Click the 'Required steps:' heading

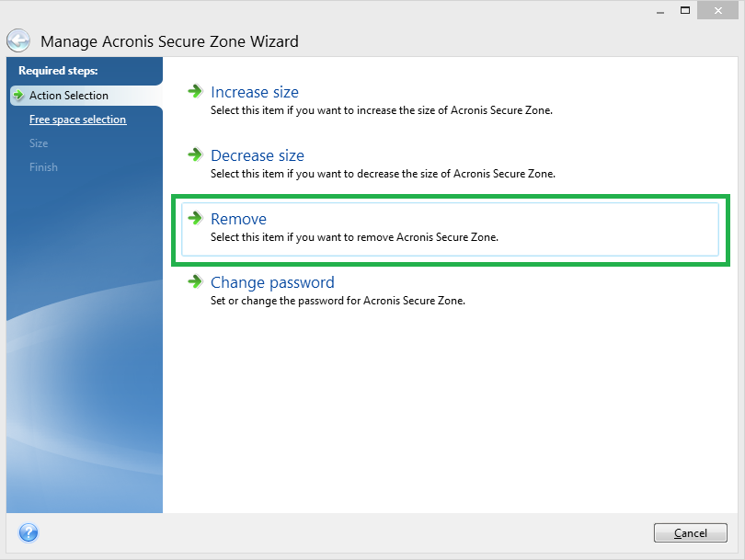click(58, 71)
